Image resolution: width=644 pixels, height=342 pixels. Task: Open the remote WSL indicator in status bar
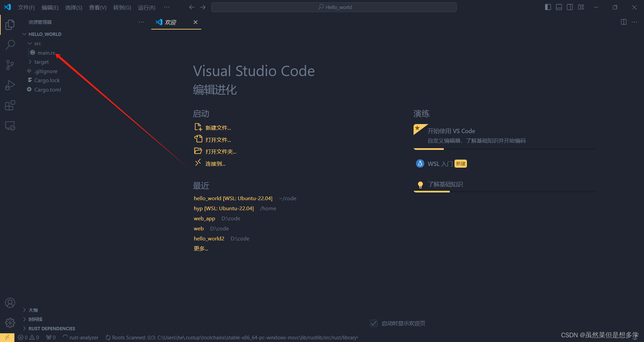click(x=7, y=337)
